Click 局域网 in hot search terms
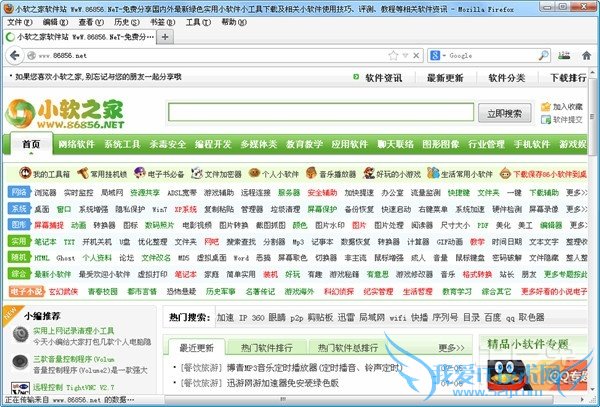The width and height of the screenshot is (600, 407). 372,317
